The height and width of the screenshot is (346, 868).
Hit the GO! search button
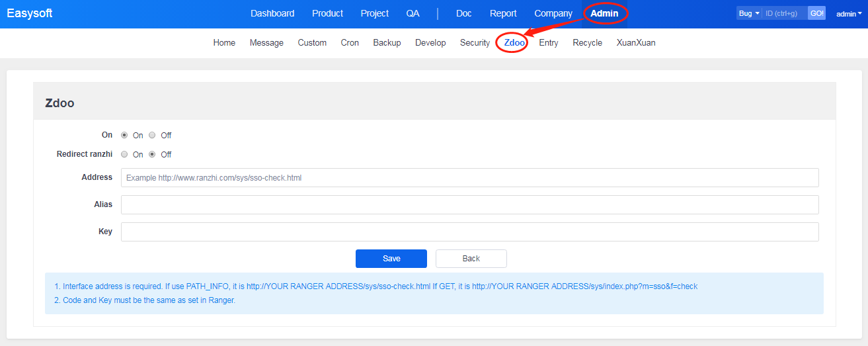coord(816,13)
